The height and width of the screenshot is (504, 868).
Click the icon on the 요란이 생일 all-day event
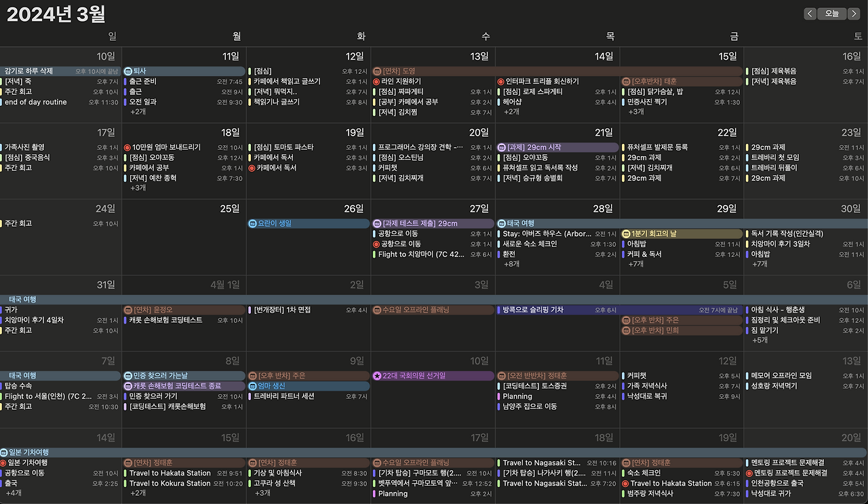pyautogui.click(x=252, y=223)
